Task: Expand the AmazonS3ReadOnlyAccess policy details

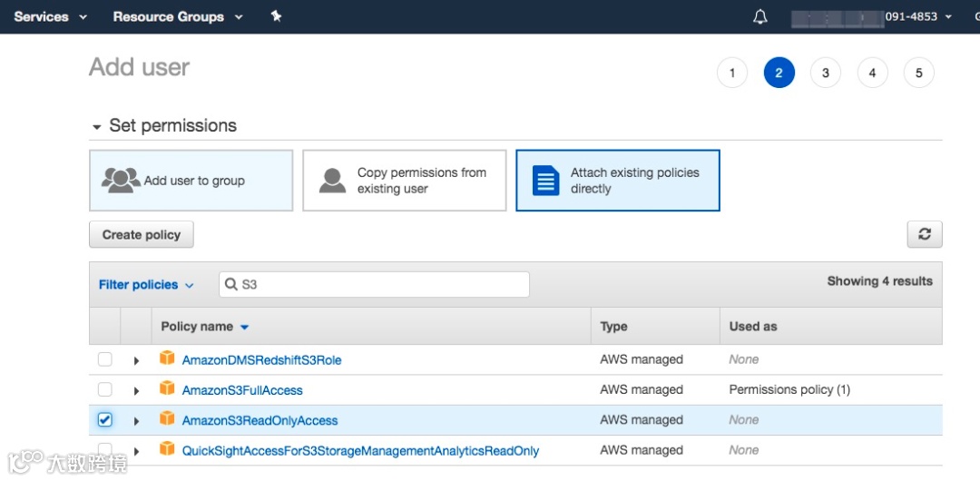Action: [136, 421]
